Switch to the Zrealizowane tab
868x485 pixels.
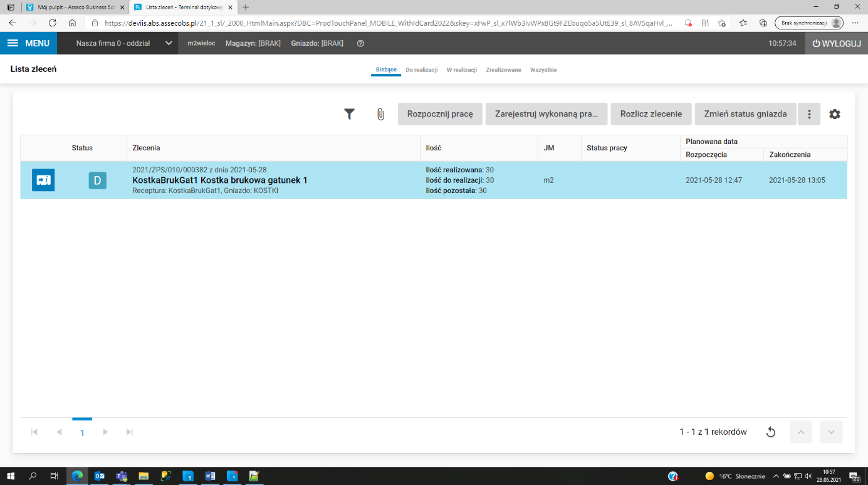503,70
